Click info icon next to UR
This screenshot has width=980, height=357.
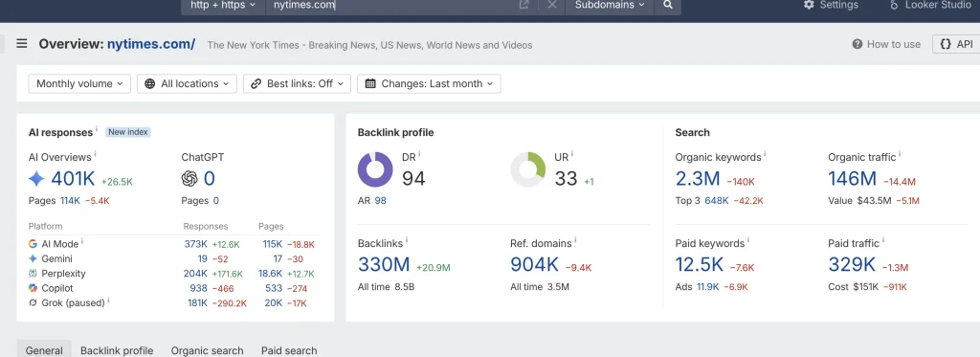pos(572,154)
